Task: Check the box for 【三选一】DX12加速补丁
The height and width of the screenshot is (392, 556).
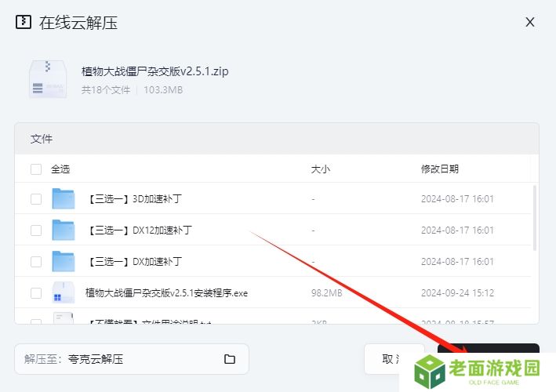Action: [x=36, y=230]
